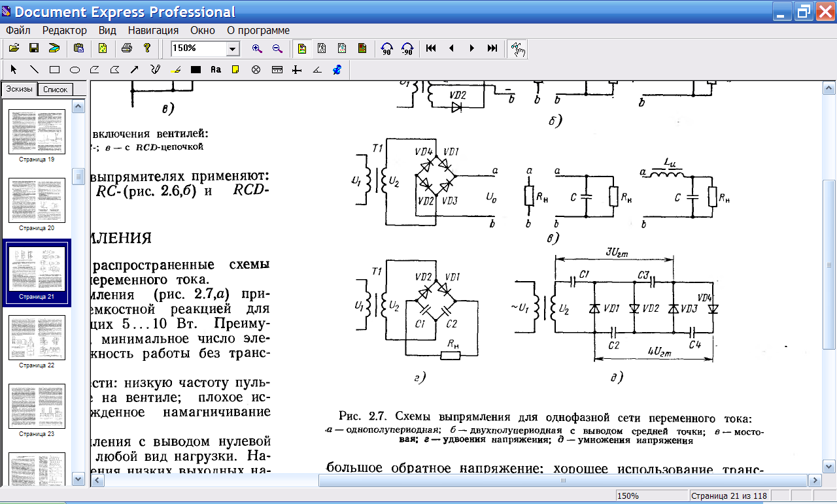The width and height of the screenshot is (837, 504).
Task: Switch to the Эскизы tab
Action: (19, 89)
